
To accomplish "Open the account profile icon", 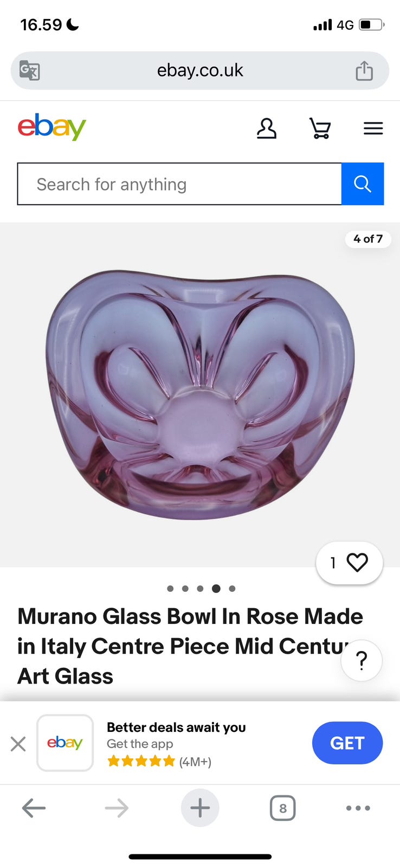I will 266,129.
